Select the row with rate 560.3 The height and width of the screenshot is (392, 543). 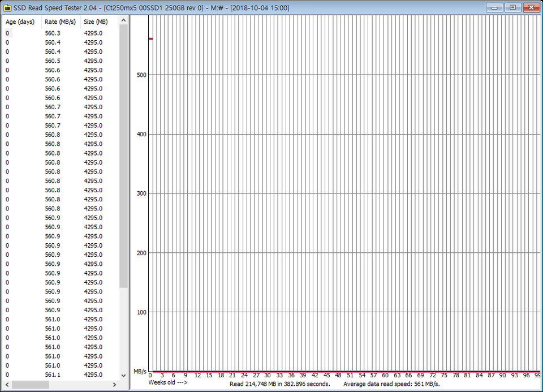61,33
